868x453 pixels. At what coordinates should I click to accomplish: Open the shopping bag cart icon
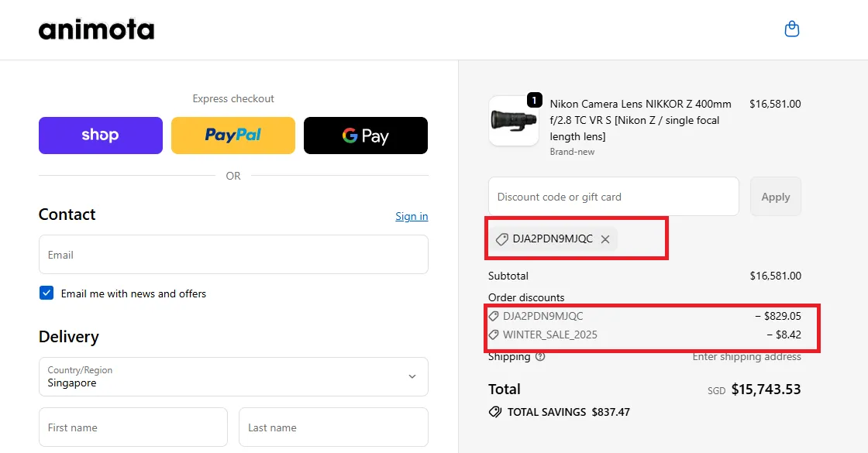point(791,29)
